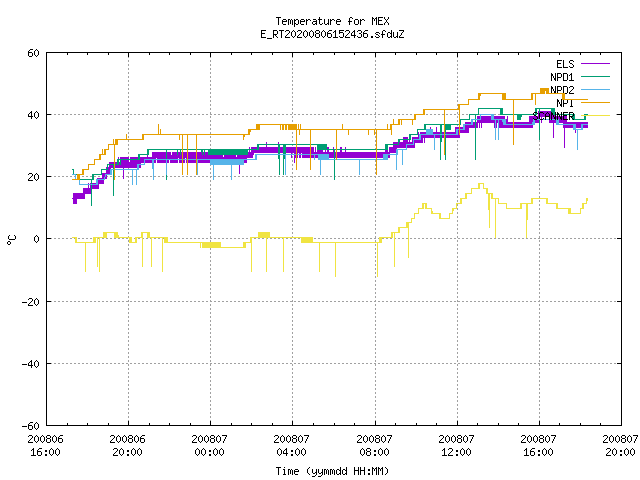Click x-axis label 200806 16:00

click(x=45, y=445)
